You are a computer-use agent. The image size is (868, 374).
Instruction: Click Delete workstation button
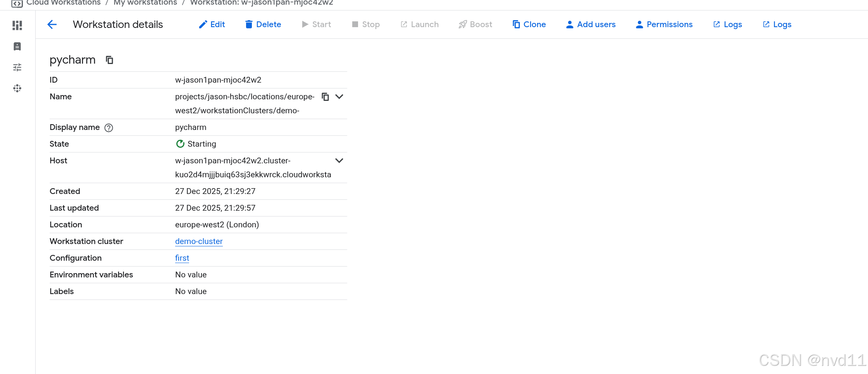[263, 24]
